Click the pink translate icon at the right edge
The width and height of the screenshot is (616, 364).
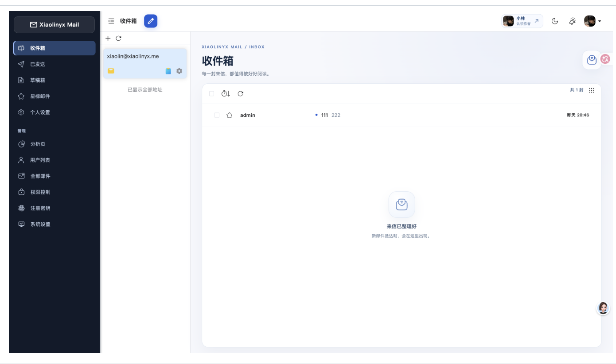tap(605, 59)
